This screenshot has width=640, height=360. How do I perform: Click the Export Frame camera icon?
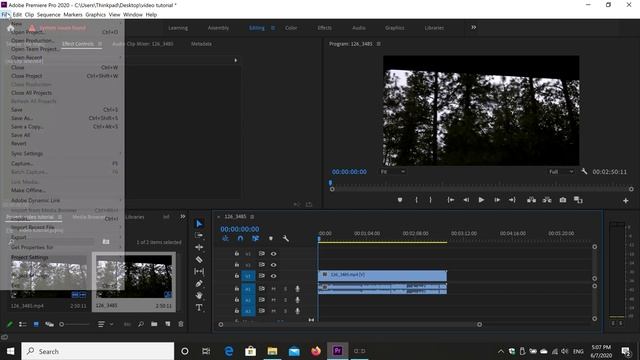563,200
